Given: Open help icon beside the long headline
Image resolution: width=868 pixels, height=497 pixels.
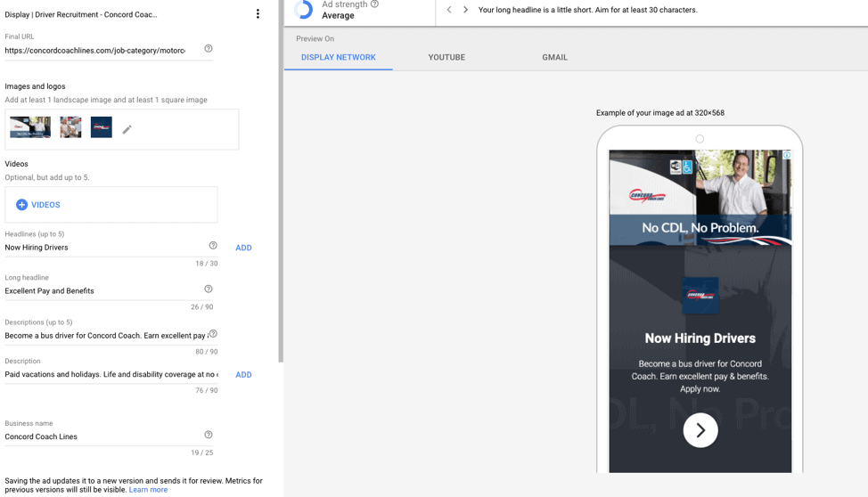Looking at the screenshot, I should [209, 289].
